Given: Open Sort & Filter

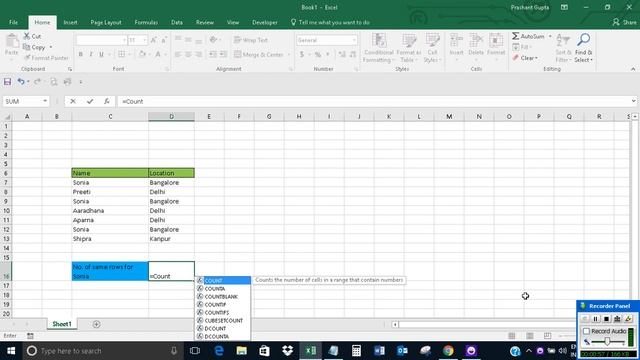Looking at the screenshot, I should [x=563, y=48].
